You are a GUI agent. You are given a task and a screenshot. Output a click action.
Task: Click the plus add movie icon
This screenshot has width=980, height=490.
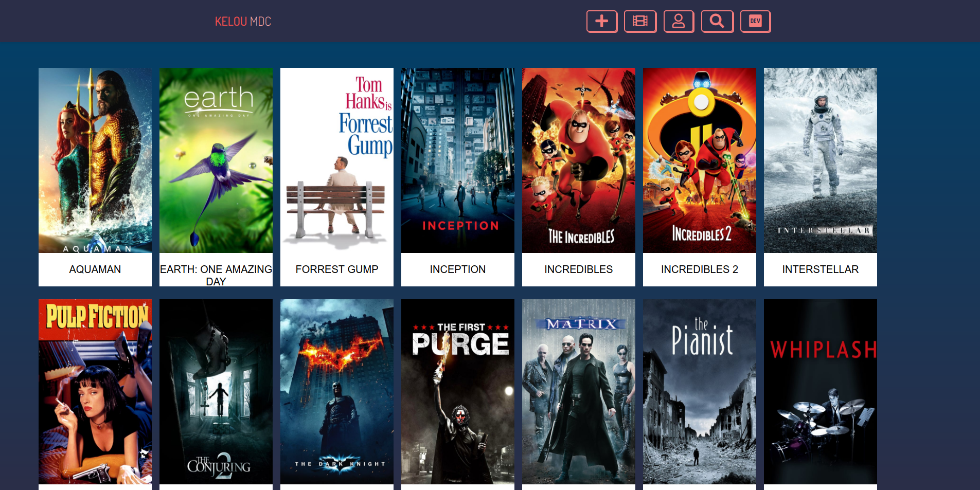tap(602, 22)
